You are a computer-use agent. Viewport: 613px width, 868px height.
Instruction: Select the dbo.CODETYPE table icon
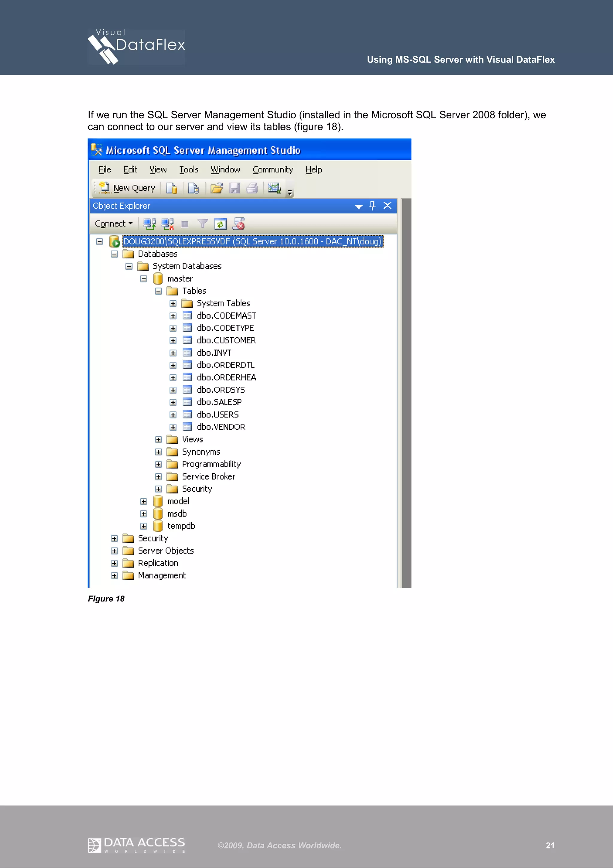(x=187, y=328)
